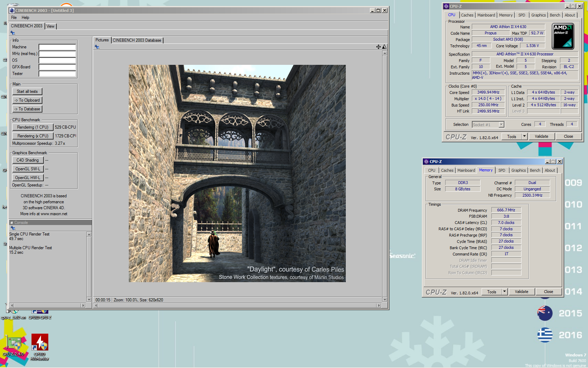588x368 pixels.
Task: Open Bench tab in the upper CPU-Z window
Action: coord(555,15)
